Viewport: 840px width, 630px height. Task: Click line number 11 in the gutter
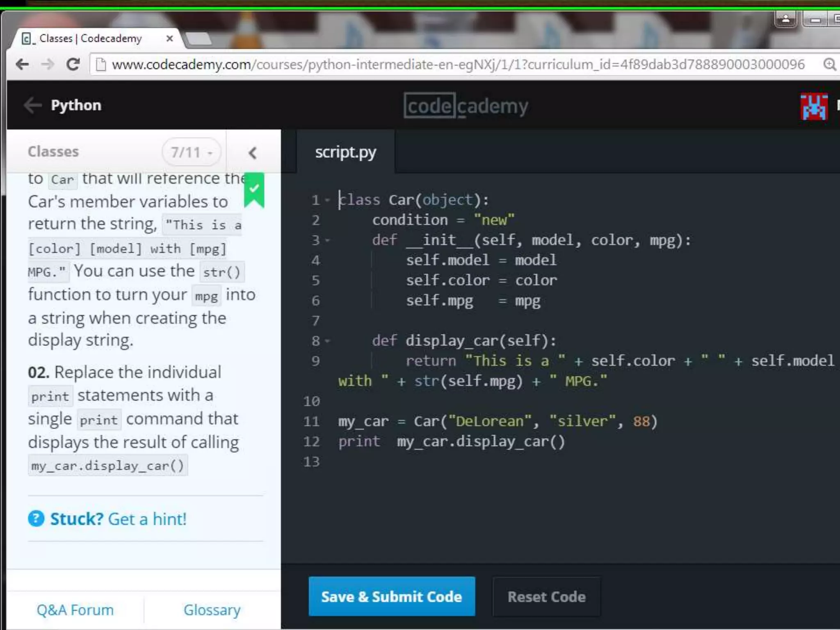(311, 422)
